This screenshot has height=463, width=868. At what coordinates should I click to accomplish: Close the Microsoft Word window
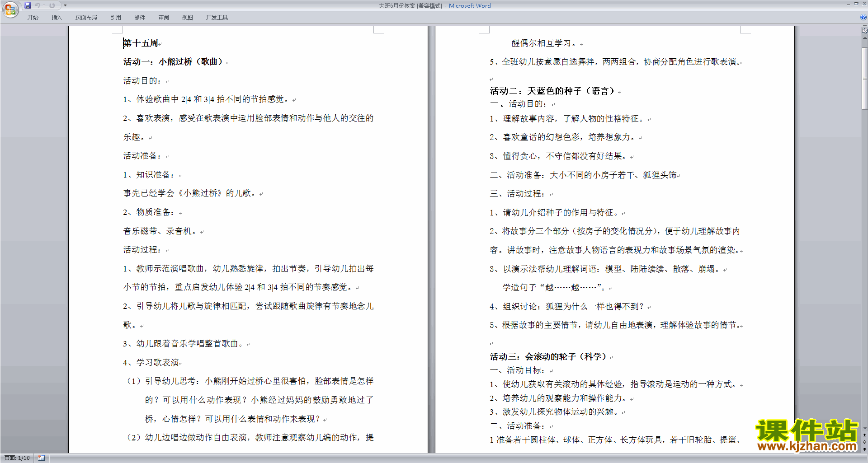(864, 4)
